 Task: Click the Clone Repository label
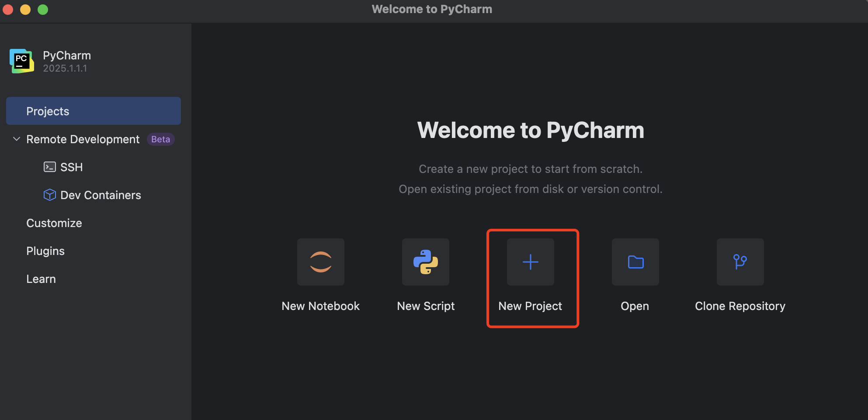(x=740, y=306)
